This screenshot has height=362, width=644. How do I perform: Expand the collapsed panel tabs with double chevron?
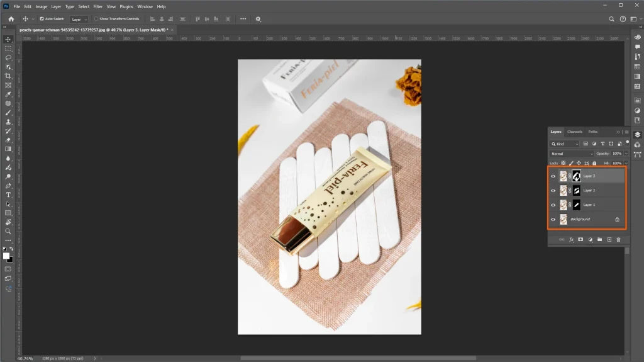click(x=618, y=132)
